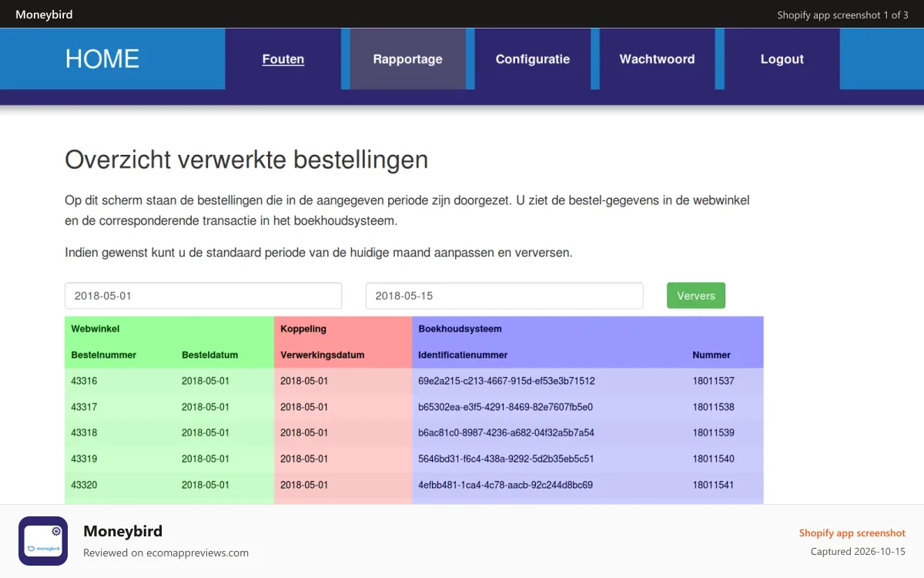Click invoice number 18011538
Screen dimensions: 924x578
pyautogui.click(x=713, y=407)
